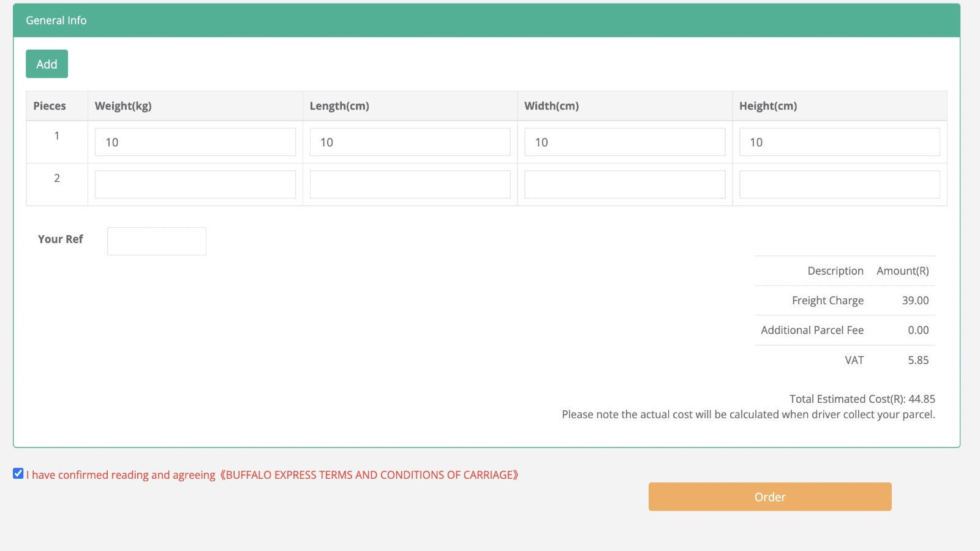Select the empty Height field for piece 2
980x551 pixels.
840,184
